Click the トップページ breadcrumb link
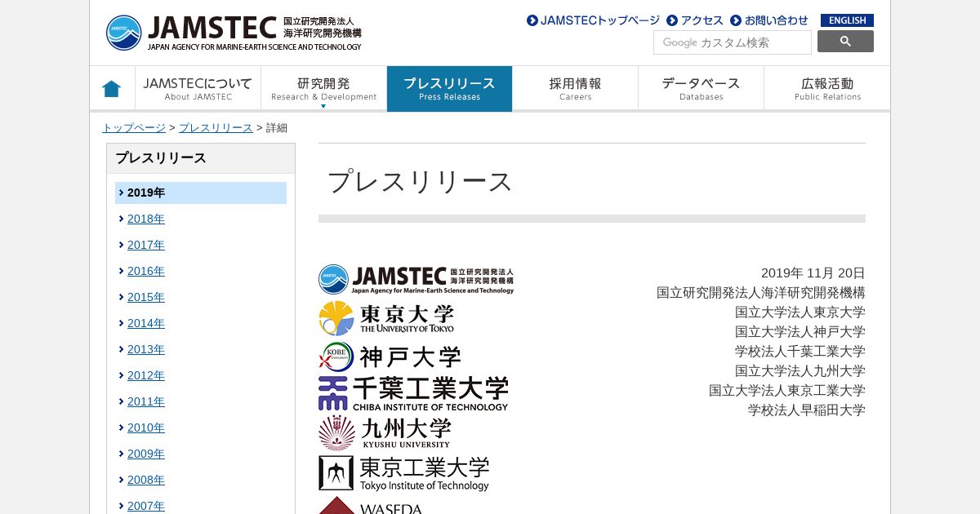The height and width of the screenshot is (514, 980). (x=134, y=128)
